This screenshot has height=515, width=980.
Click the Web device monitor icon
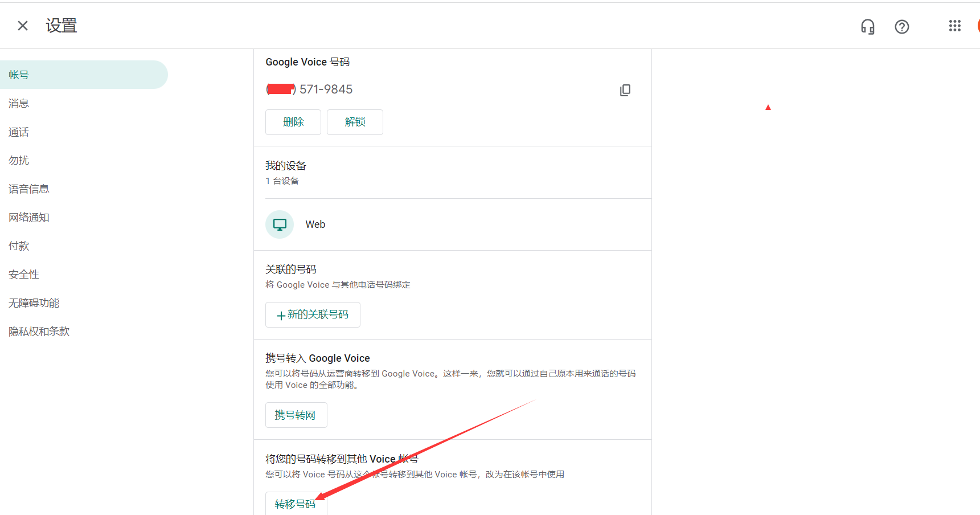(280, 224)
